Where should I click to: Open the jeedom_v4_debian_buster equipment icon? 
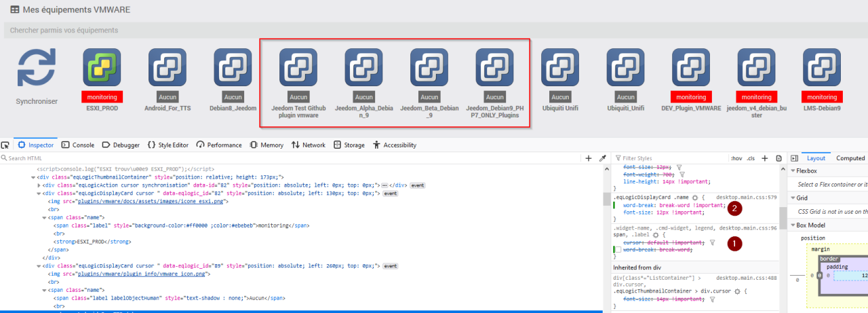point(756,67)
